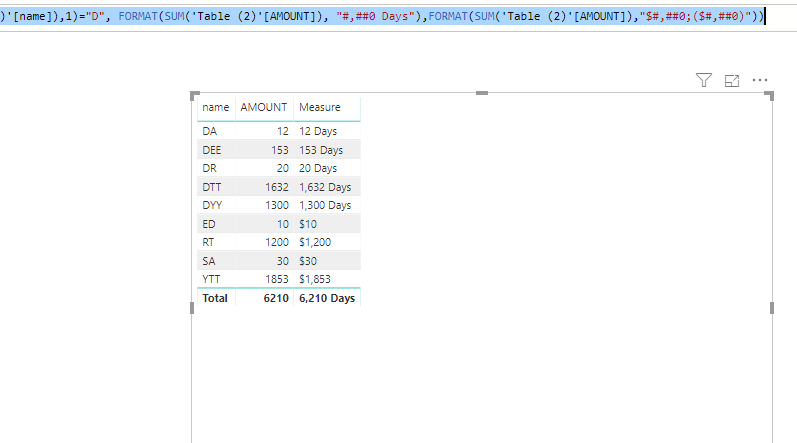Screen dimensions: 797x443
Task: Select the DEE name cell
Action: (x=211, y=150)
